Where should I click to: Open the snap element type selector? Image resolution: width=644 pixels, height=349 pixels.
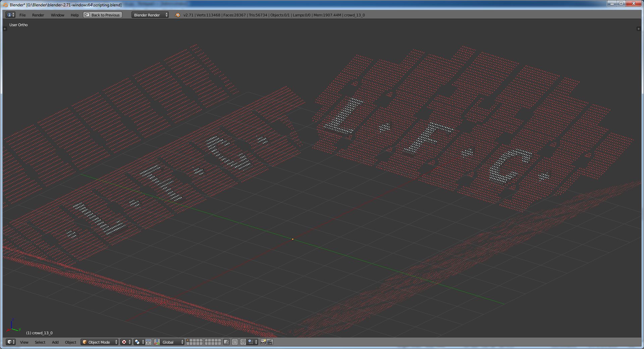(252, 342)
